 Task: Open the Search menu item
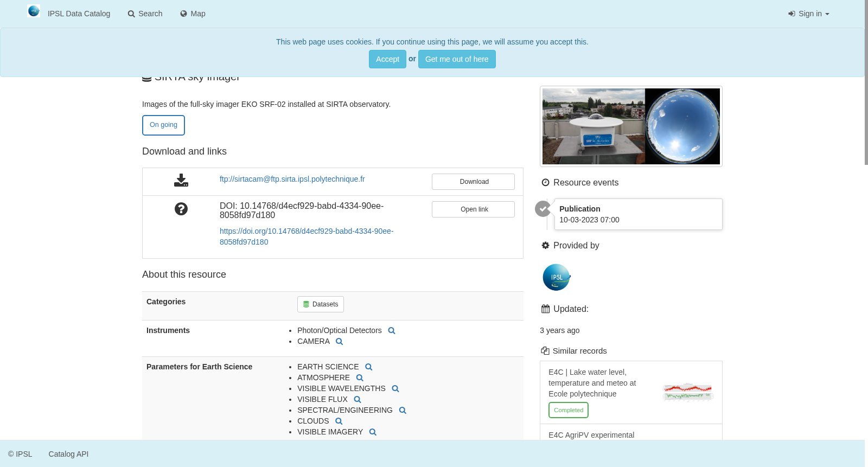[x=145, y=14]
